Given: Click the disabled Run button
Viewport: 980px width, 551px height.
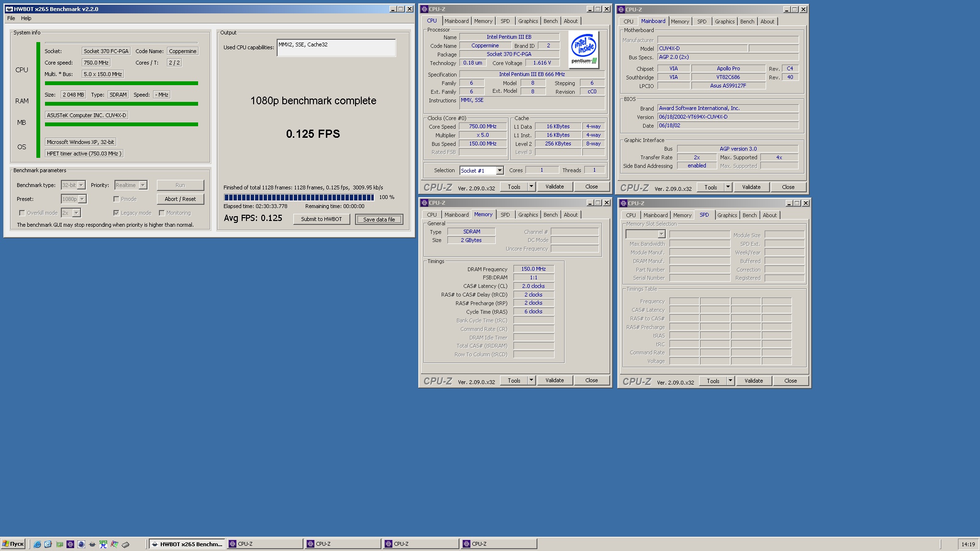Looking at the screenshot, I should point(180,185).
